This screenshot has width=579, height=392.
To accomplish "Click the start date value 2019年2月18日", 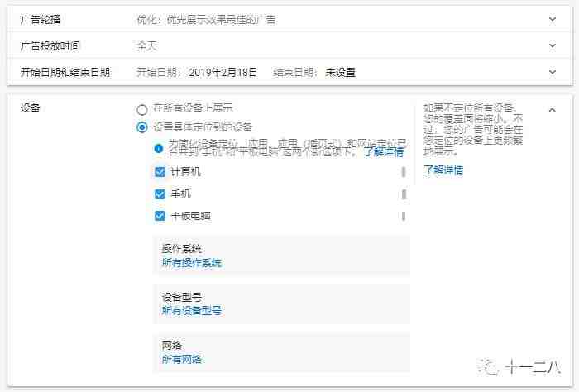I will coord(223,72).
